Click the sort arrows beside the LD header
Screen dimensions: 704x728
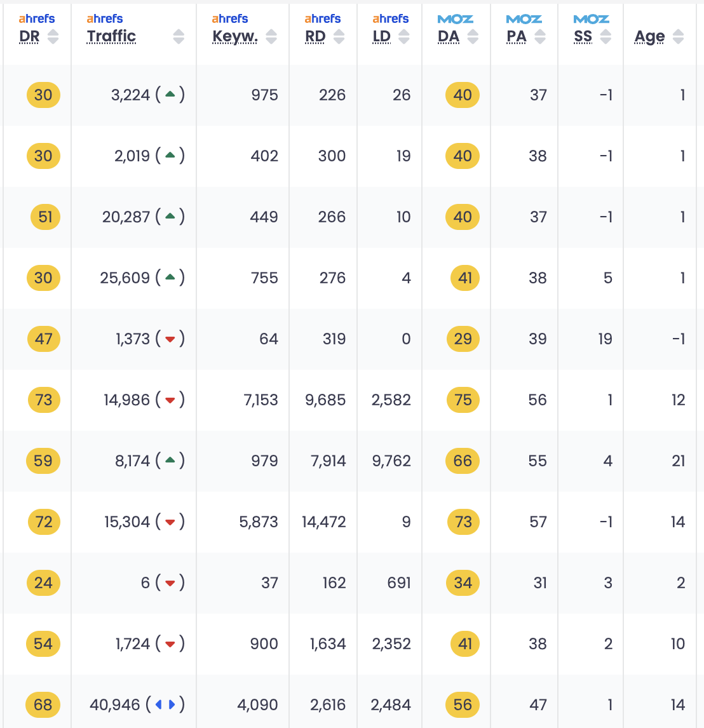(404, 37)
